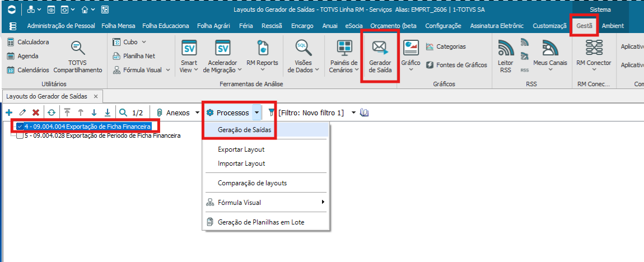Select Comparação de layouts
The width and height of the screenshot is (644, 262).
click(252, 183)
